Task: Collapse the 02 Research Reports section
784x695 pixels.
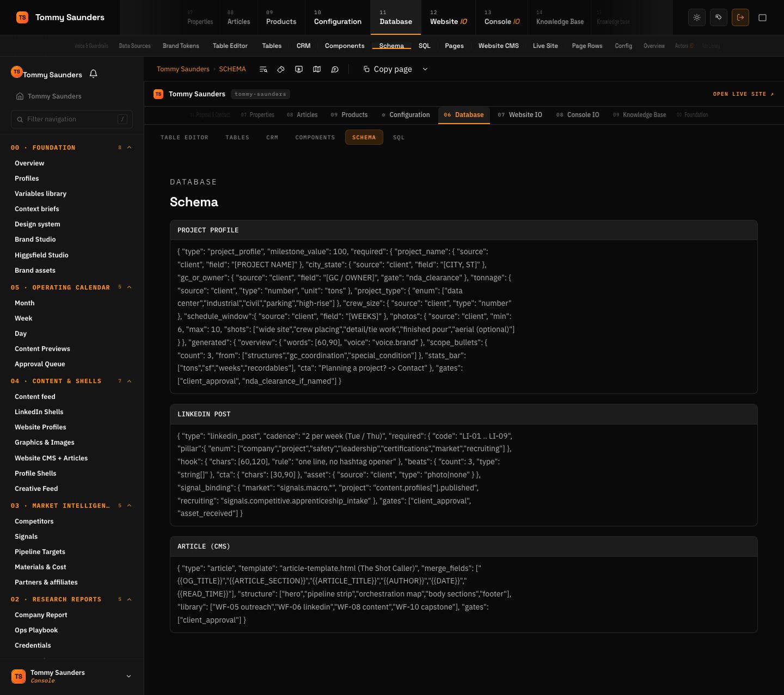Action: (129, 599)
